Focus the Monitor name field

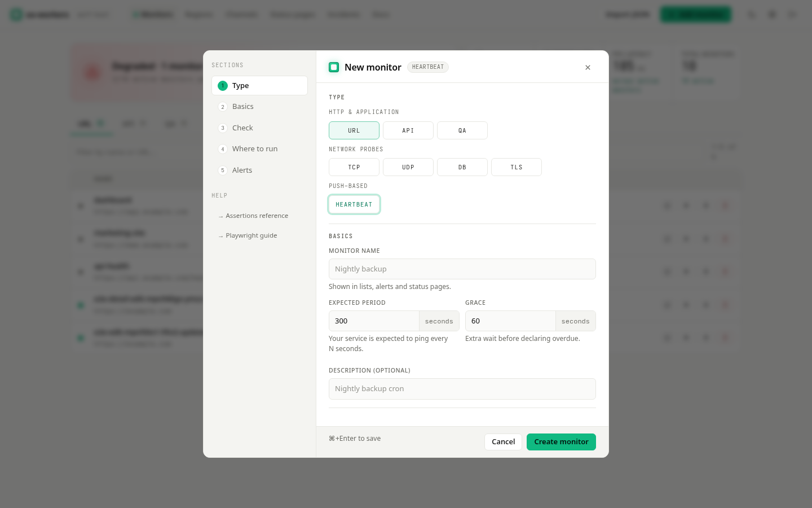point(462,269)
